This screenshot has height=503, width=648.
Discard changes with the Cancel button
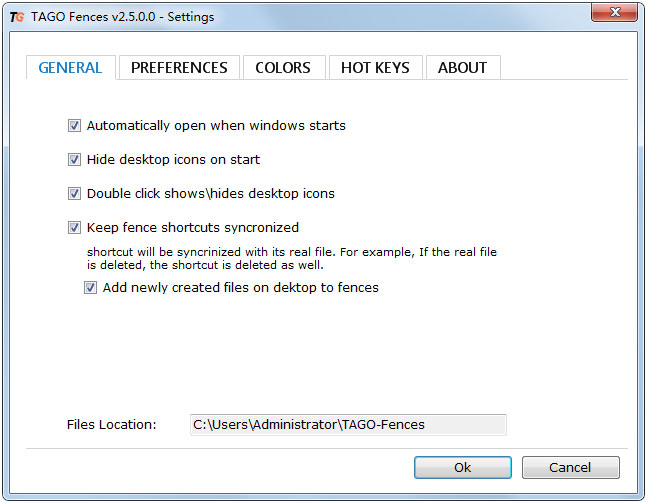point(570,467)
